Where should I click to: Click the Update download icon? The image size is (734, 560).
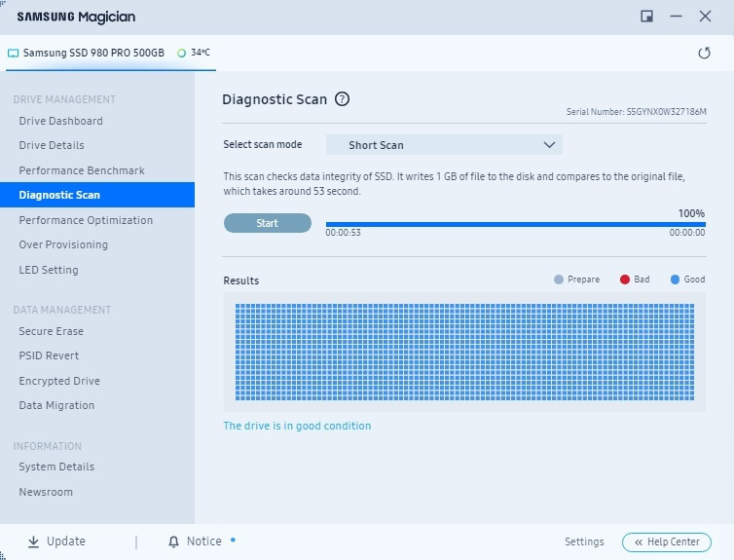tap(33, 541)
